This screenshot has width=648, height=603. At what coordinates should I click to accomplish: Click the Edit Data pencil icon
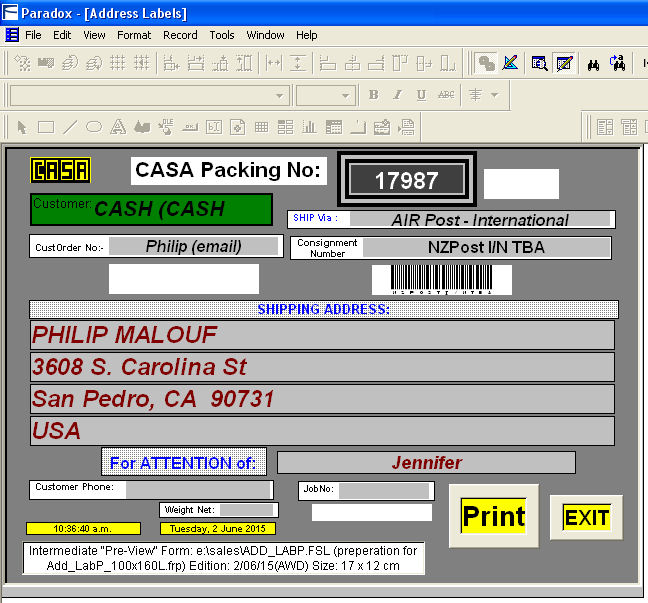coord(565,63)
